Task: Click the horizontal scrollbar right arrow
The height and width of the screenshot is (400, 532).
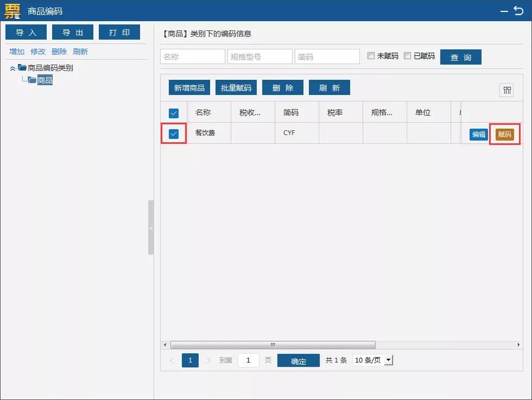Action: [x=518, y=345]
